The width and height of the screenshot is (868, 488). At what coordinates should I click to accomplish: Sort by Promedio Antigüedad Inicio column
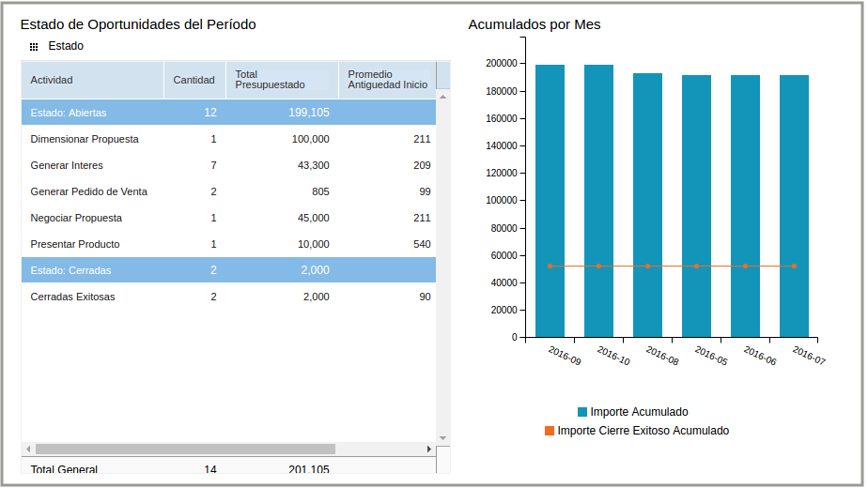pyautogui.click(x=387, y=80)
